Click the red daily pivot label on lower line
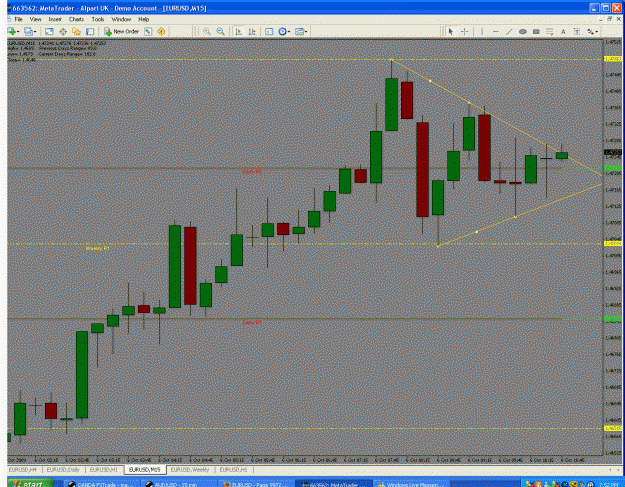The height and width of the screenshot is (487, 625). 252,322
